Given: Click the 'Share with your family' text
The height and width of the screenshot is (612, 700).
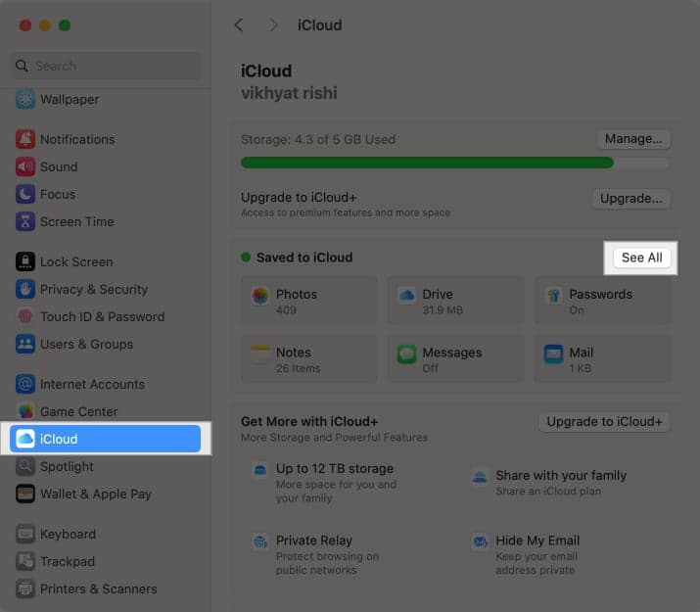Looking at the screenshot, I should point(561,476).
